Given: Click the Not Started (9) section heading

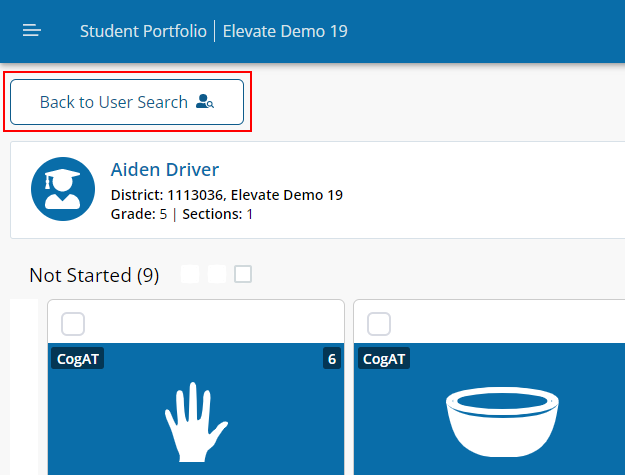Looking at the screenshot, I should pos(94,275).
